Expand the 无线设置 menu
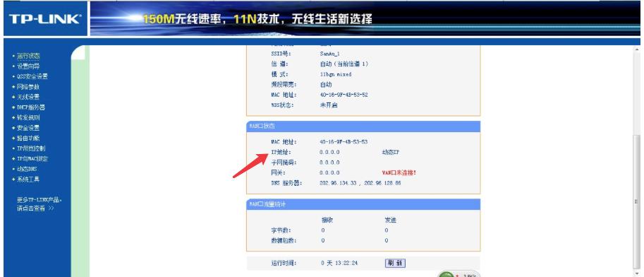The width and height of the screenshot is (644, 277). click(x=28, y=97)
